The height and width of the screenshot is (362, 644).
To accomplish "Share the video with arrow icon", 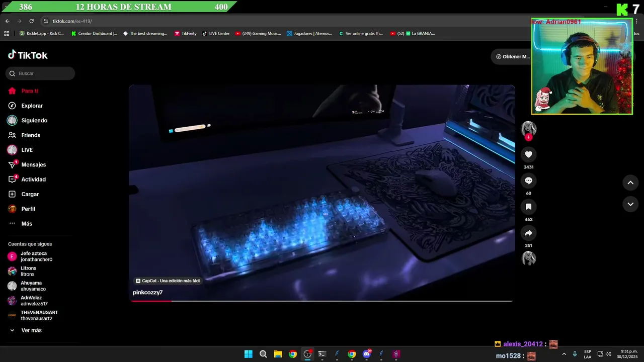I will (528, 233).
